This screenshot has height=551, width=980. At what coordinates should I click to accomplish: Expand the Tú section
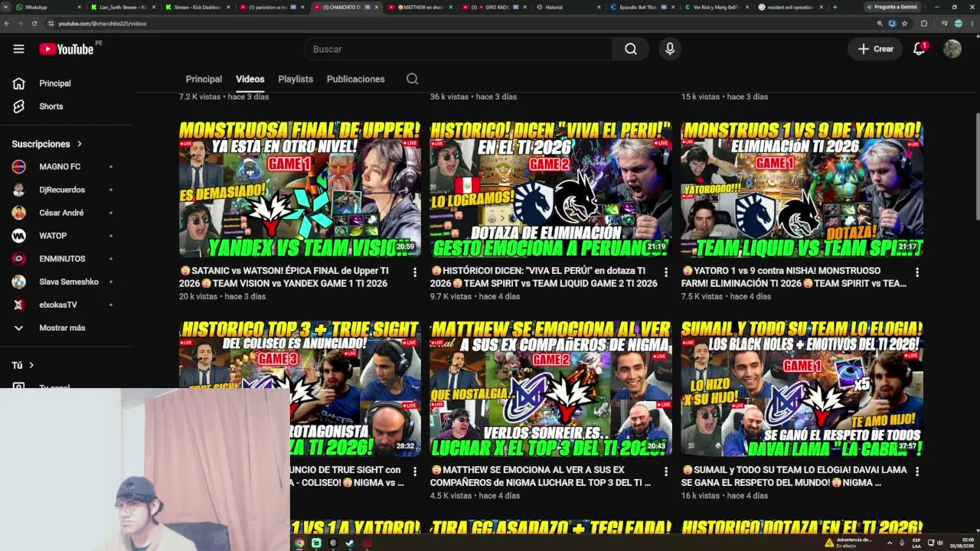(23, 366)
